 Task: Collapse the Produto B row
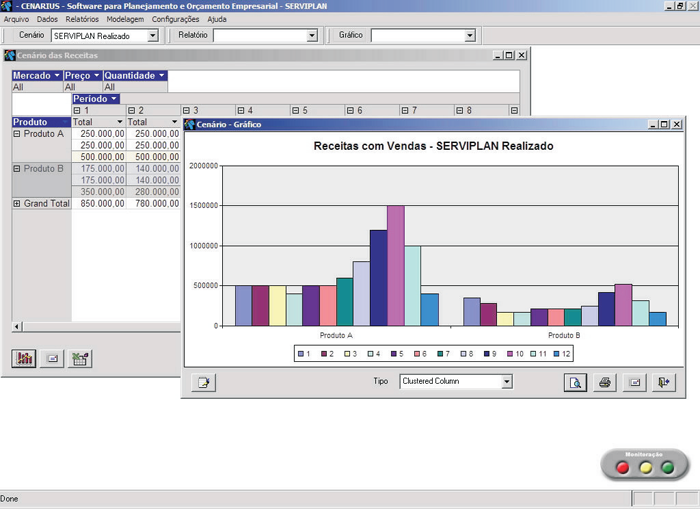(x=17, y=168)
